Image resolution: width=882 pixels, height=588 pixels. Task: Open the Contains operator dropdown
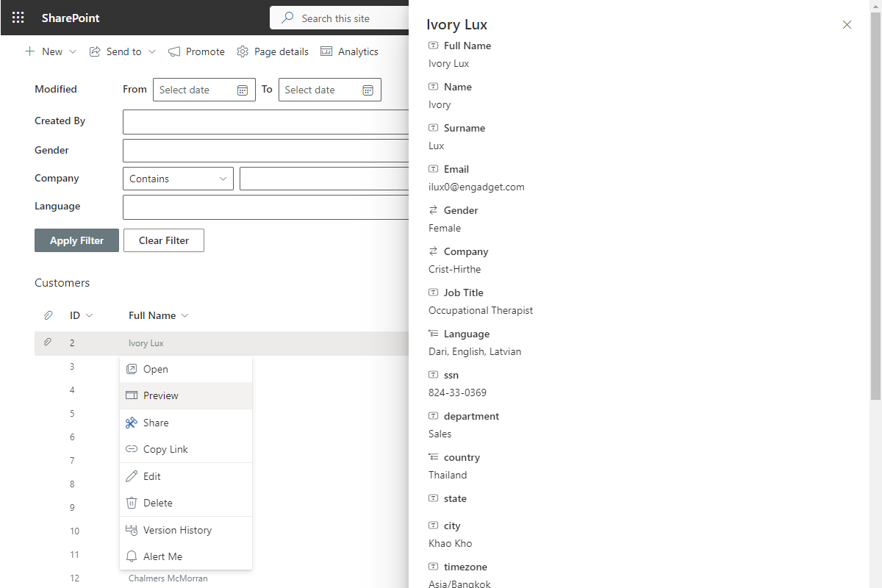click(178, 179)
